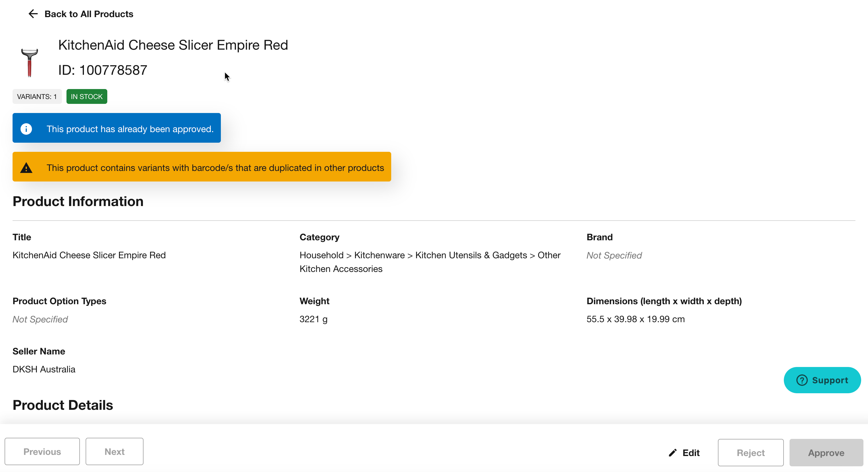The width and height of the screenshot is (868, 472).
Task: Click the Edit button label
Action: tap(691, 453)
